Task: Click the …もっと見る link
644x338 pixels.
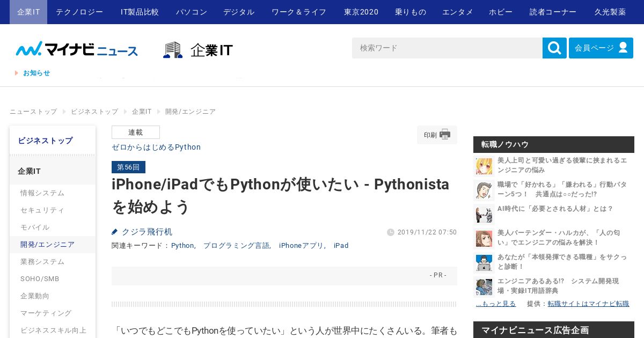Action: (x=496, y=304)
